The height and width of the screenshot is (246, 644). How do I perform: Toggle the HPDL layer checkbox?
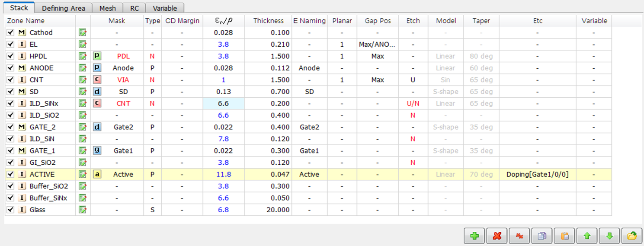[x=11, y=56]
